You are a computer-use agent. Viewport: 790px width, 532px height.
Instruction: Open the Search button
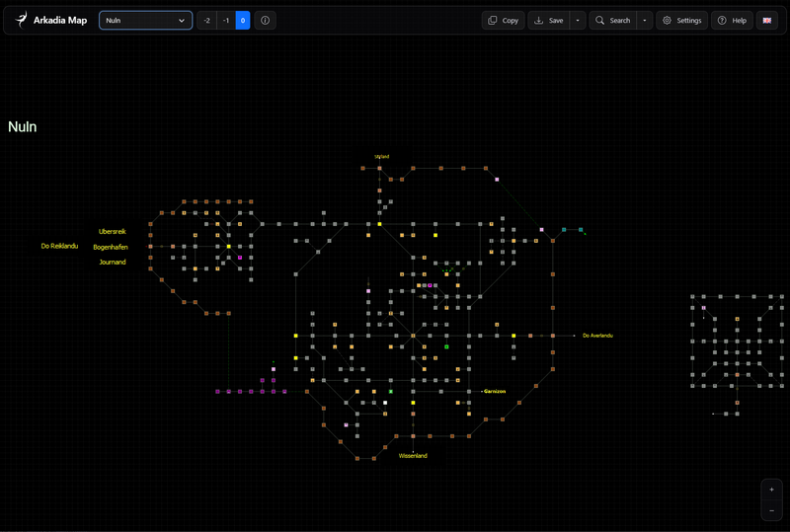click(613, 20)
